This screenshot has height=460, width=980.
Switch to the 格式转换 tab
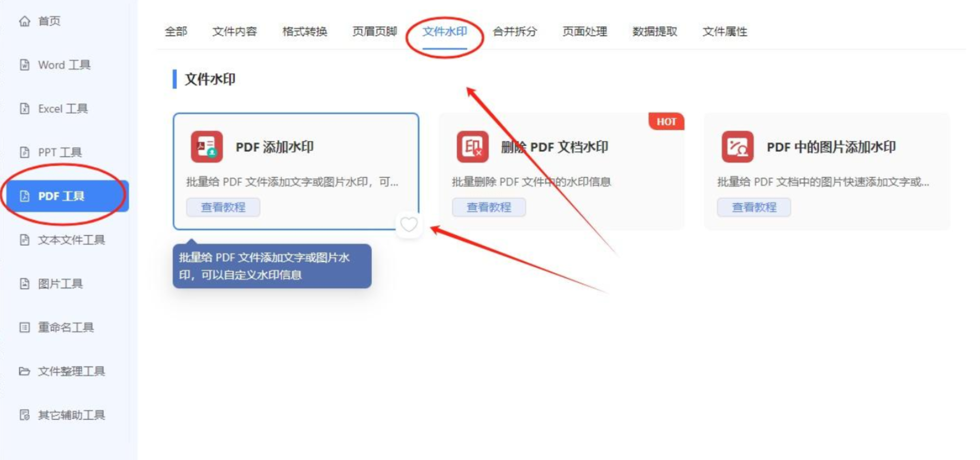point(305,31)
